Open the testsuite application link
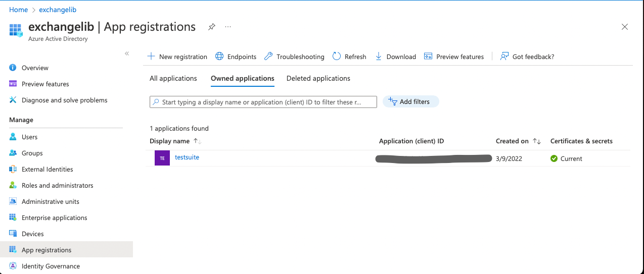The height and width of the screenshot is (274, 644). 187,157
